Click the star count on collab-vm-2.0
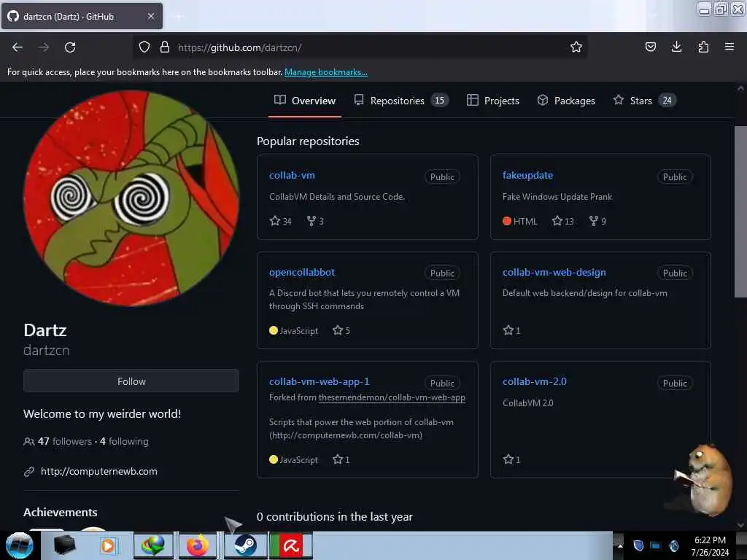 511,459
